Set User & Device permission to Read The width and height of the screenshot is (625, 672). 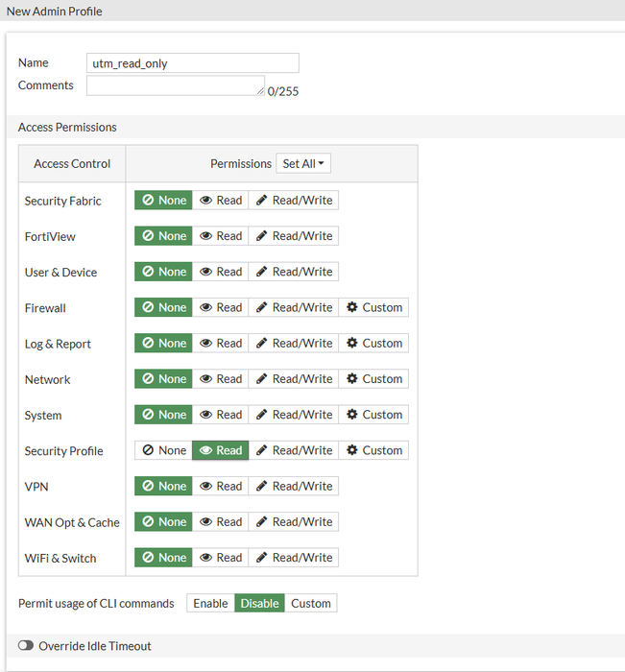220,272
